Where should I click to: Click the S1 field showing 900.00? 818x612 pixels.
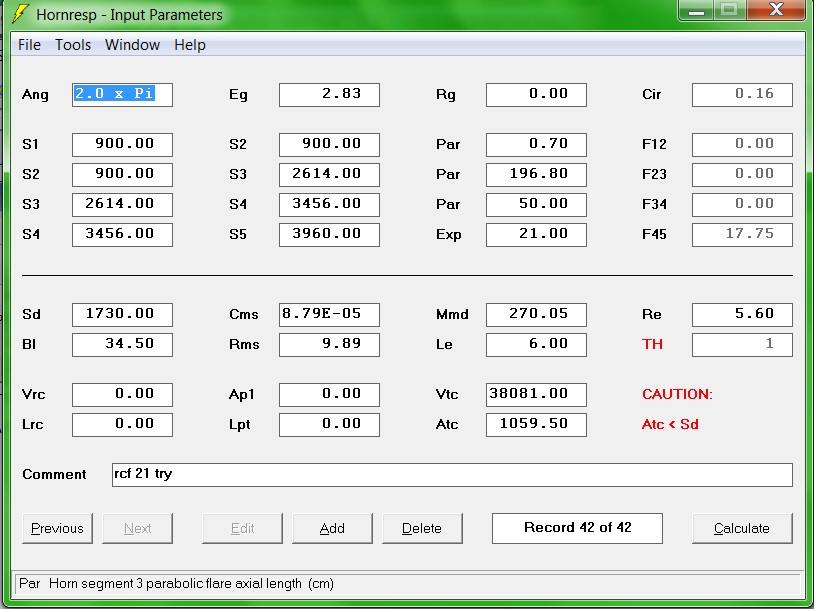122,145
